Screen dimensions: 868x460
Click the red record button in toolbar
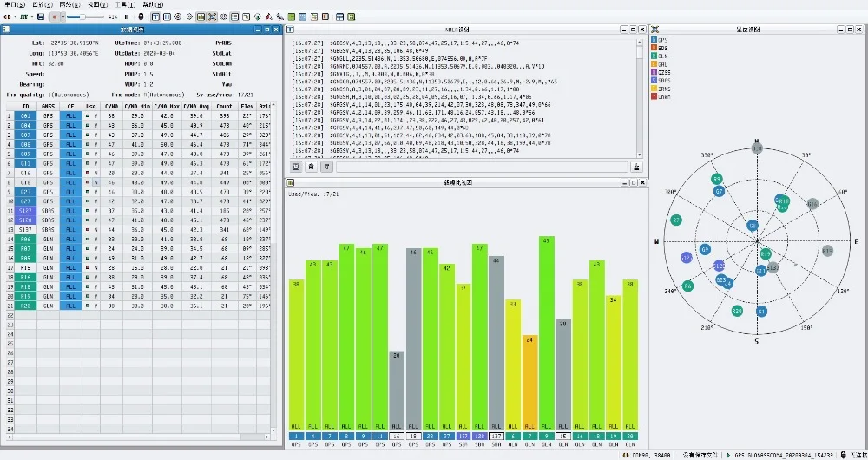click(55, 16)
